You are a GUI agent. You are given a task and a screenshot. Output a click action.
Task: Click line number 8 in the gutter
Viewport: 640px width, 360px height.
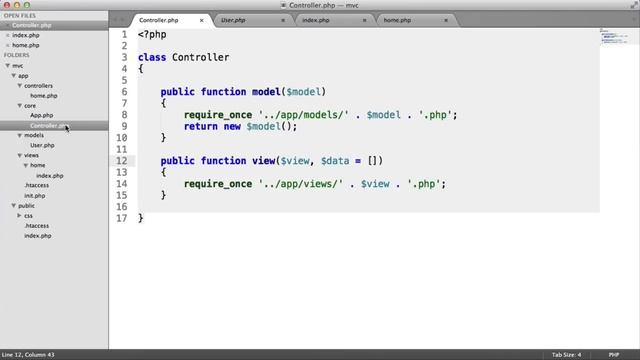[x=124, y=115]
